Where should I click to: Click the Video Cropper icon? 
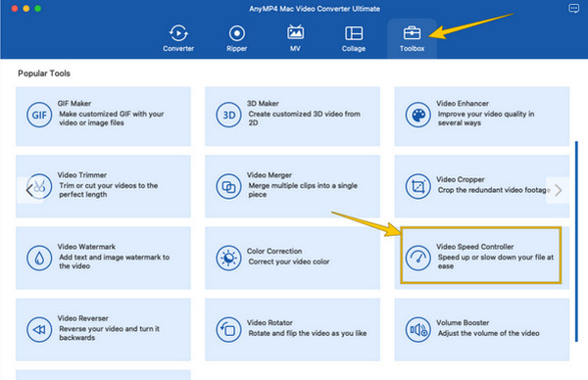[417, 186]
